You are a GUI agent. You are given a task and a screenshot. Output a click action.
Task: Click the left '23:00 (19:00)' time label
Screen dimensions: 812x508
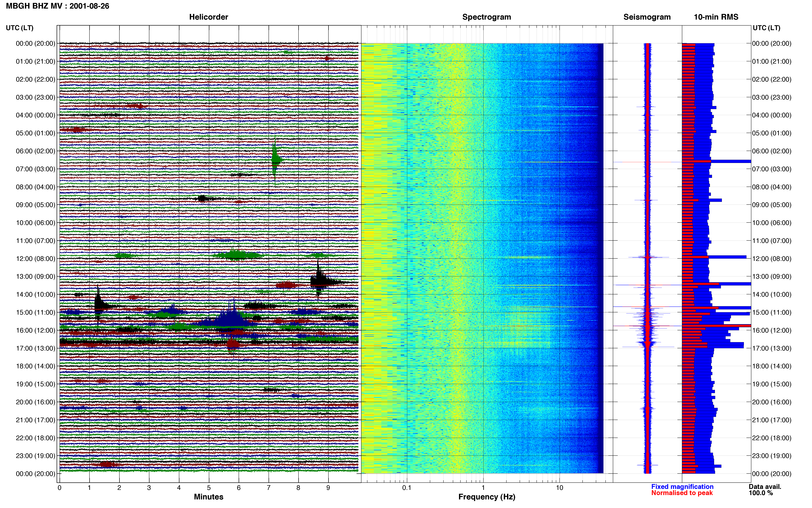pyautogui.click(x=36, y=456)
